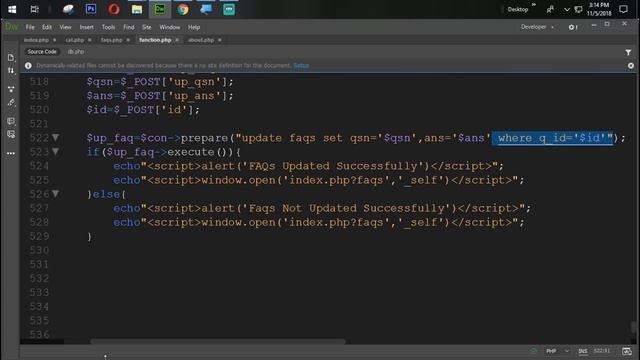The image size is (640, 360).
Task: Switch to the cat.php document tab
Action: tap(75, 40)
